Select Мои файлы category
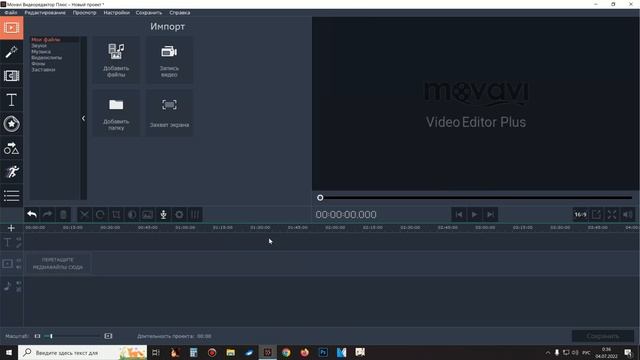640x360 pixels. (x=46, y=40)
